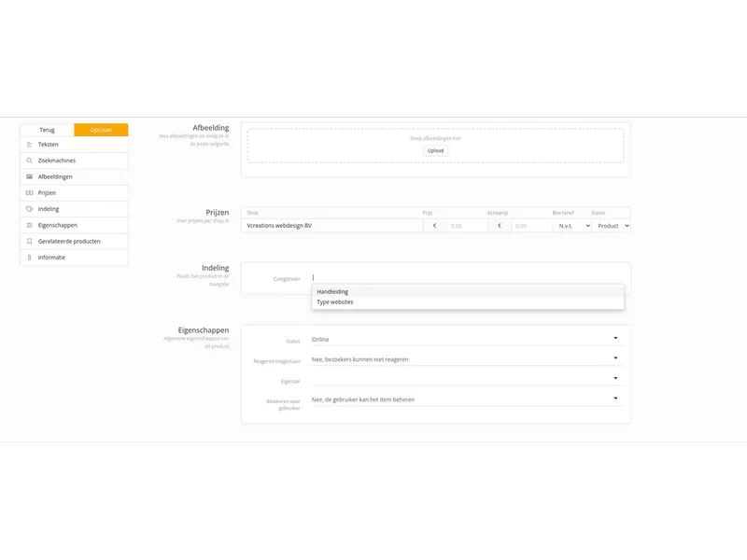Choose Handleiding from category suggestions
Viewport: 747px width, 560px height.
(x=468, y=291)
